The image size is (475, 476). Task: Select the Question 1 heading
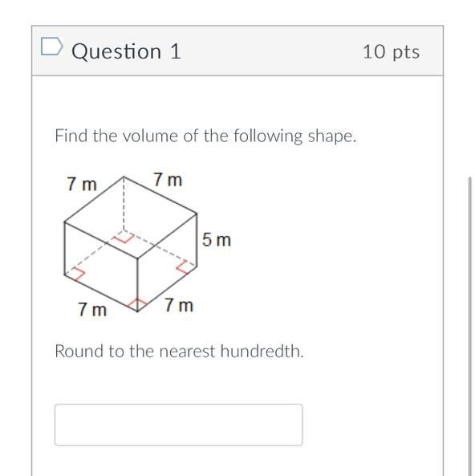point(126,51)
